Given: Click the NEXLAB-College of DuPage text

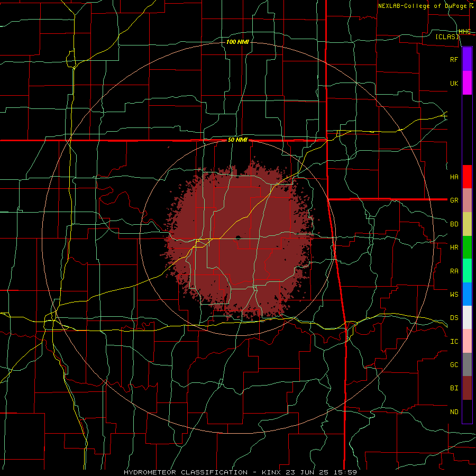Looking at the screenshot, I should (x=422, y=6).
